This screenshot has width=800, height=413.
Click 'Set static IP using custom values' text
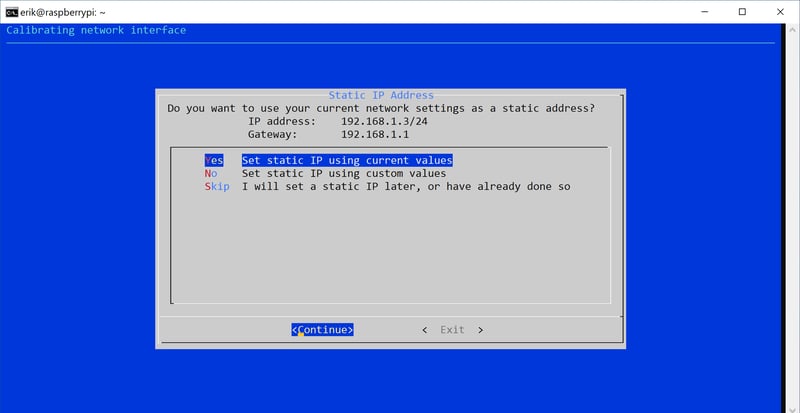click(x=344, y=174)
